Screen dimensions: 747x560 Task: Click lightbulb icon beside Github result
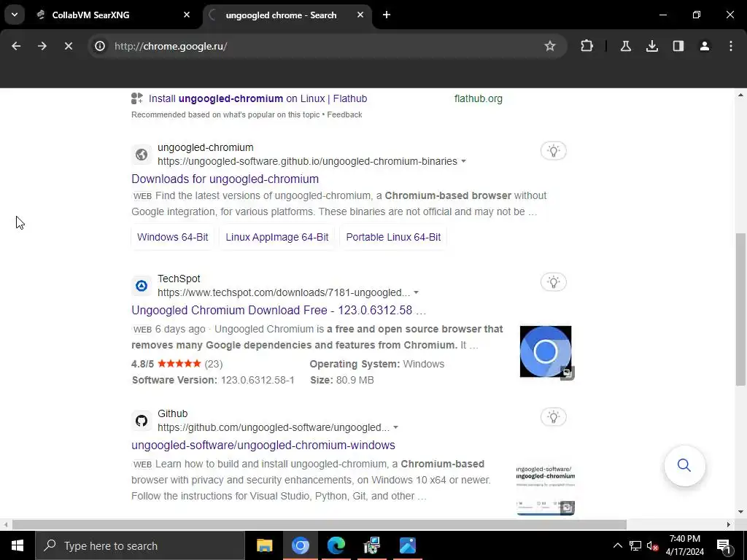pos(553,417)
